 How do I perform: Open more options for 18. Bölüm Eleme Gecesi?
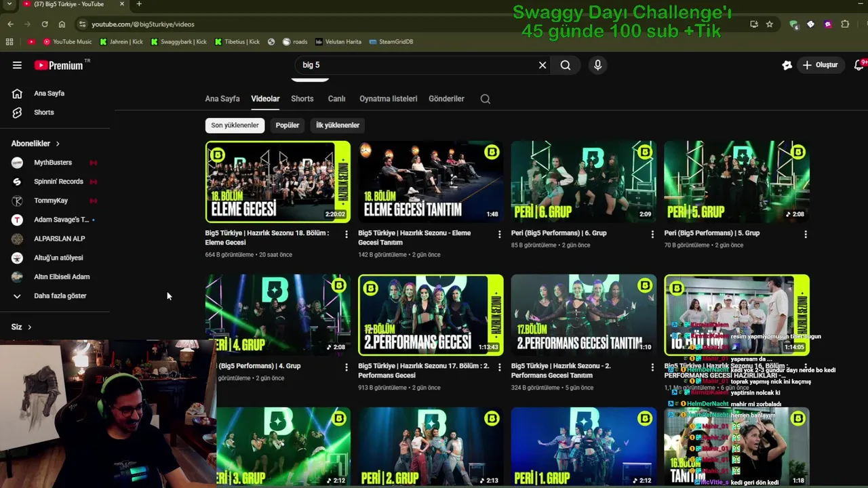click(347, 235)
